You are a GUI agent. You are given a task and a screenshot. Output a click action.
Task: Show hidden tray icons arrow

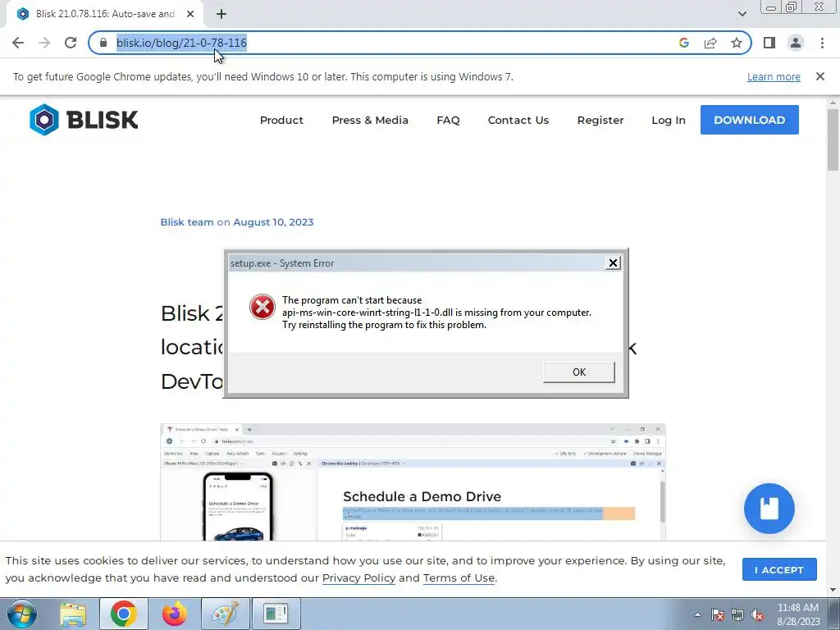(x=697, y=614)
